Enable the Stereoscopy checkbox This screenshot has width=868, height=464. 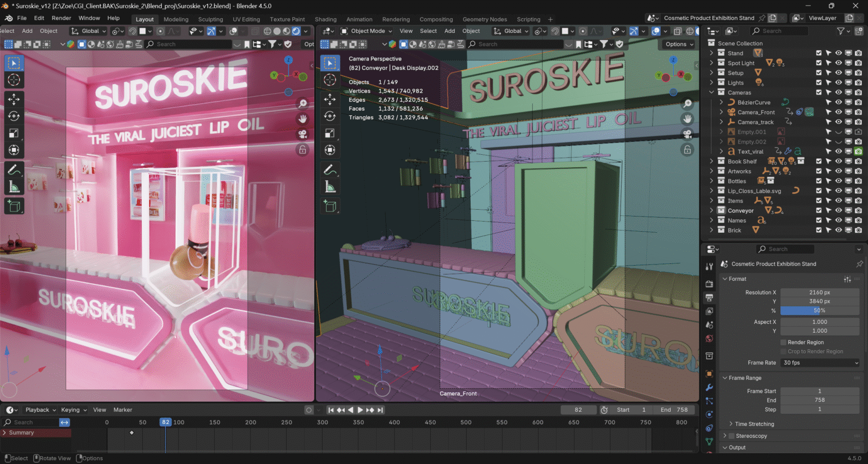[731, 436]
